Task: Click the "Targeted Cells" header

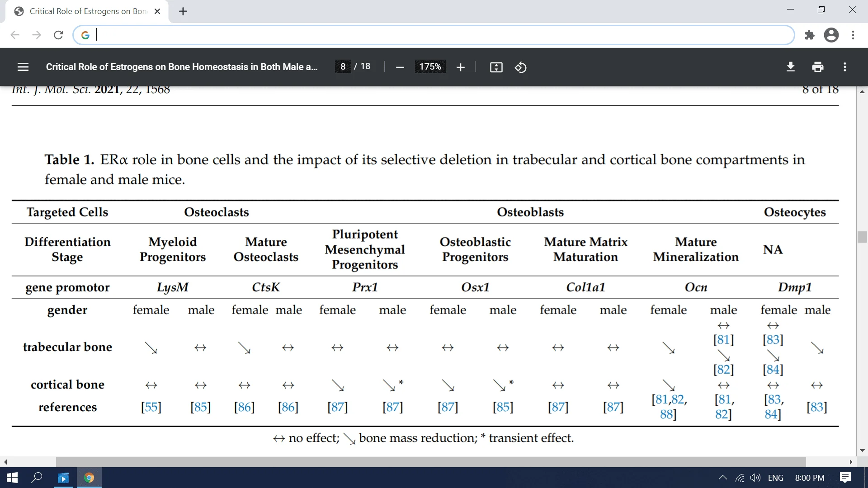Action: point(67,212)
